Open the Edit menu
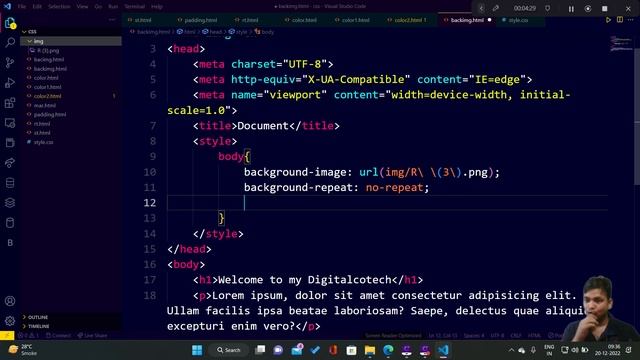 point(37,7)
